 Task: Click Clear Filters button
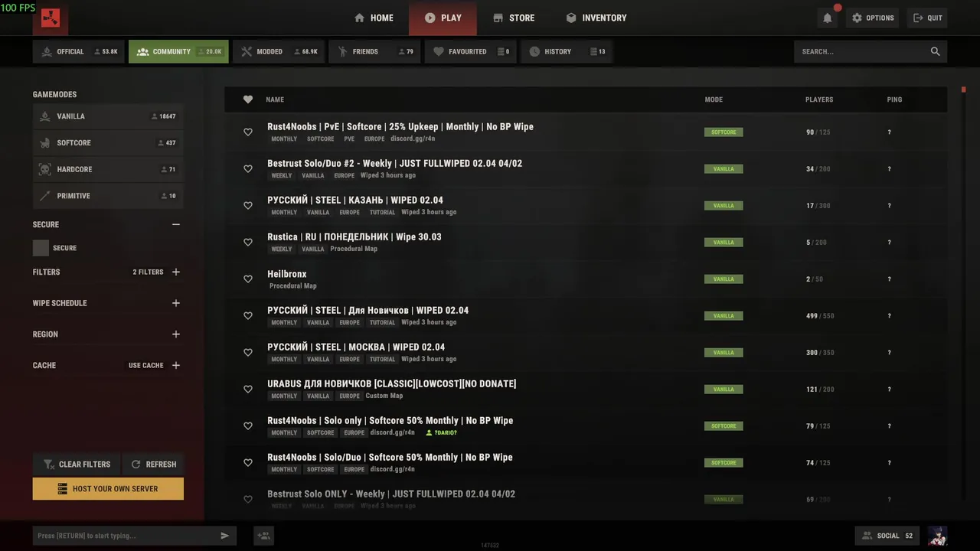click(x=76, y=464)
